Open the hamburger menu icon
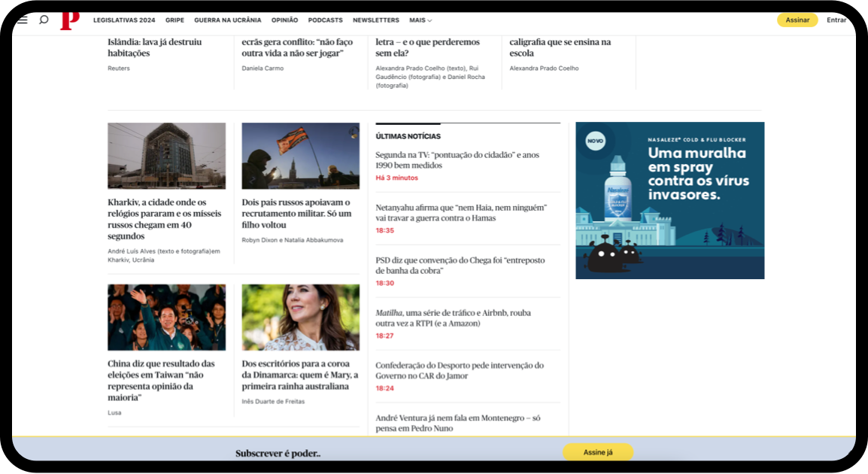The image size is (868, 474). 23,20
